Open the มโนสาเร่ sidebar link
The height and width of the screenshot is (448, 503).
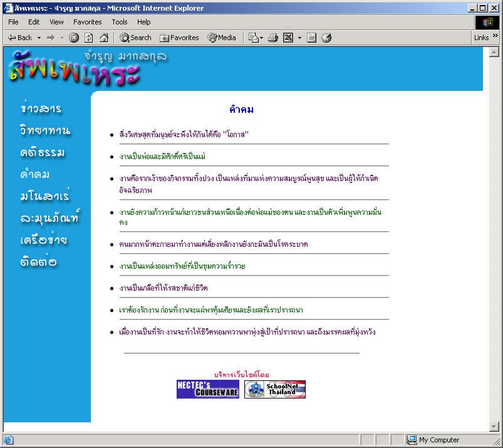coord(44,196)
